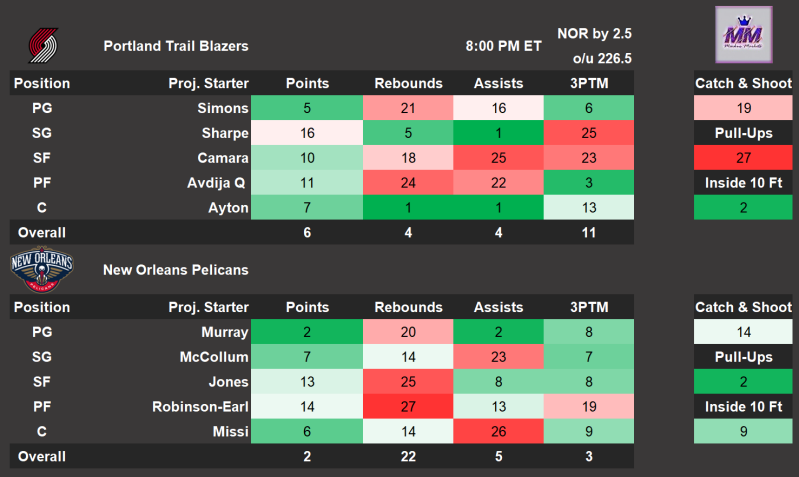
Task: Click the Pelicans table's Rebounds column header
Action: [408, 307]
